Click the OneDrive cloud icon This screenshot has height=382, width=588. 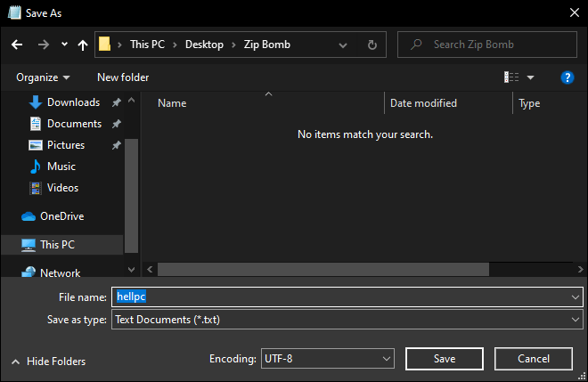(x=29, y=216)
